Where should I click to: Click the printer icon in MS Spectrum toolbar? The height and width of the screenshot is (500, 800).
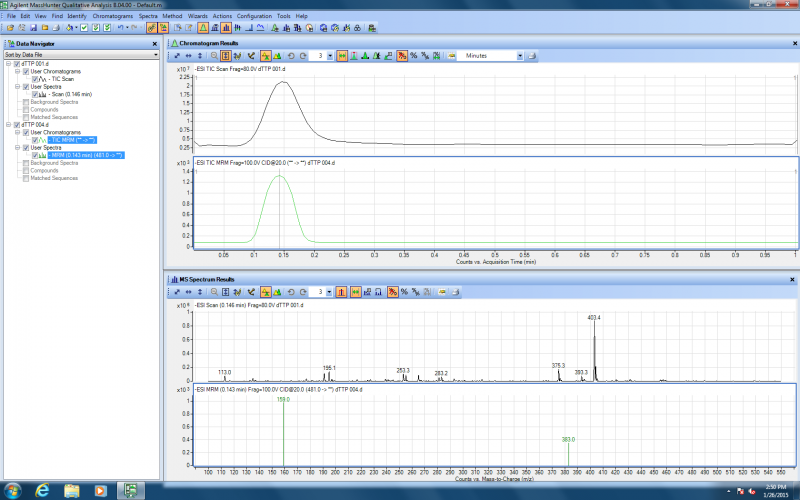pyautogui.click(x=455, y=292)
